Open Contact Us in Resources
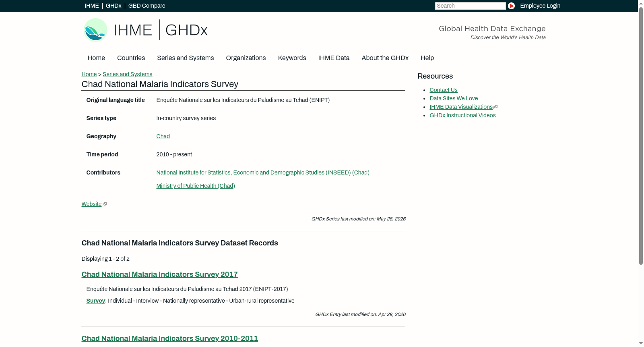 tap(443, 90)
